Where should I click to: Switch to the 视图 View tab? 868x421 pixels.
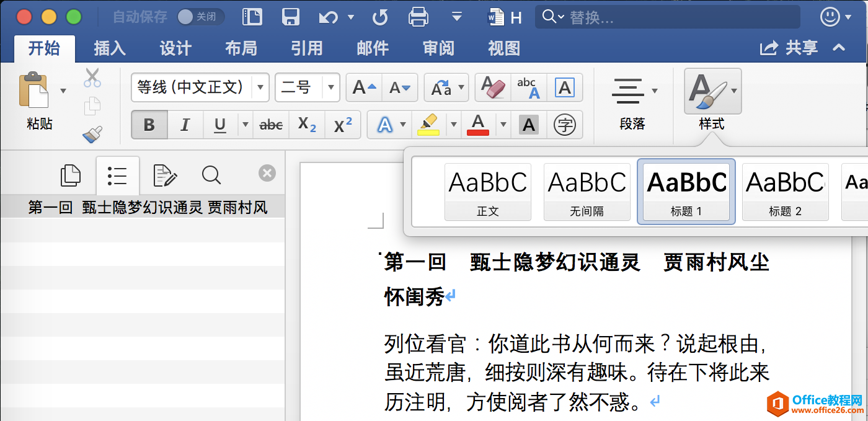(x=504, y=48)
